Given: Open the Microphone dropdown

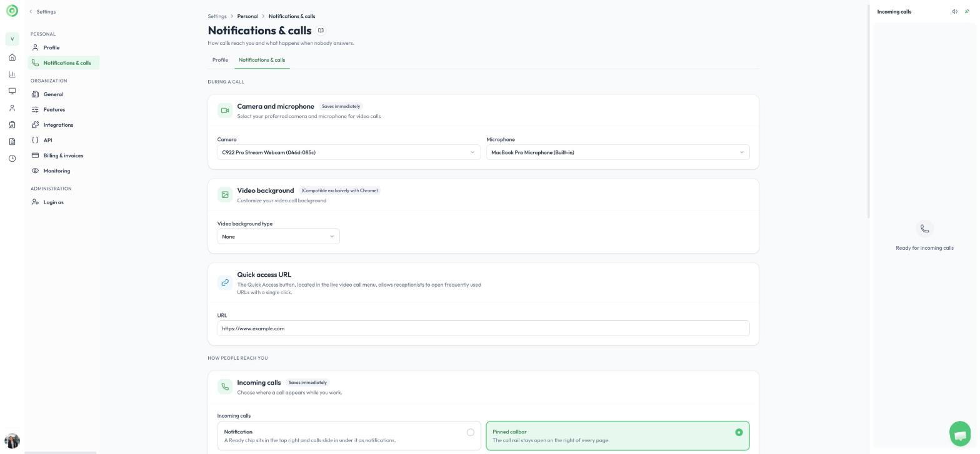Looking at the screenshot, I should click(617, 152).
